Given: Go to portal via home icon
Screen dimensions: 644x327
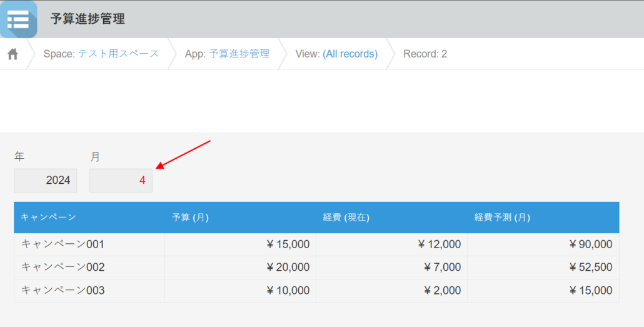Looking at the screenshot, I should 13,54.
